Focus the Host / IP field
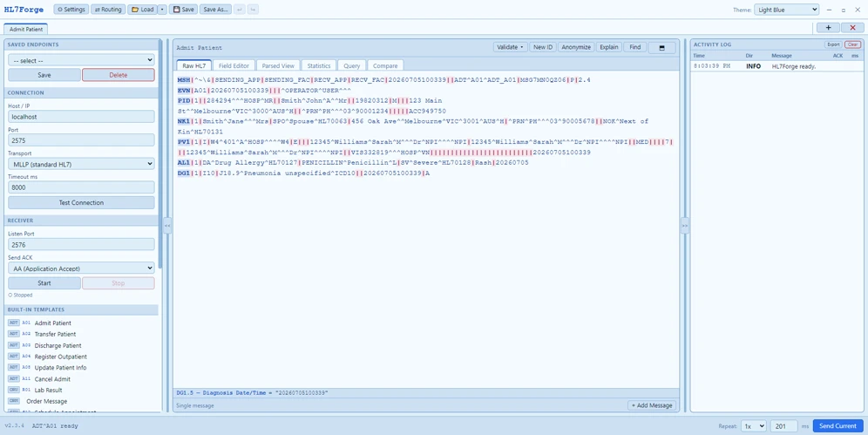 coord(81,117)
